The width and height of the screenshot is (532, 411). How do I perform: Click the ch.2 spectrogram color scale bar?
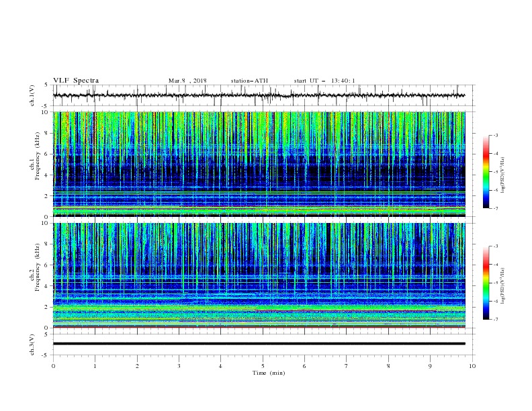click(486, 283)
